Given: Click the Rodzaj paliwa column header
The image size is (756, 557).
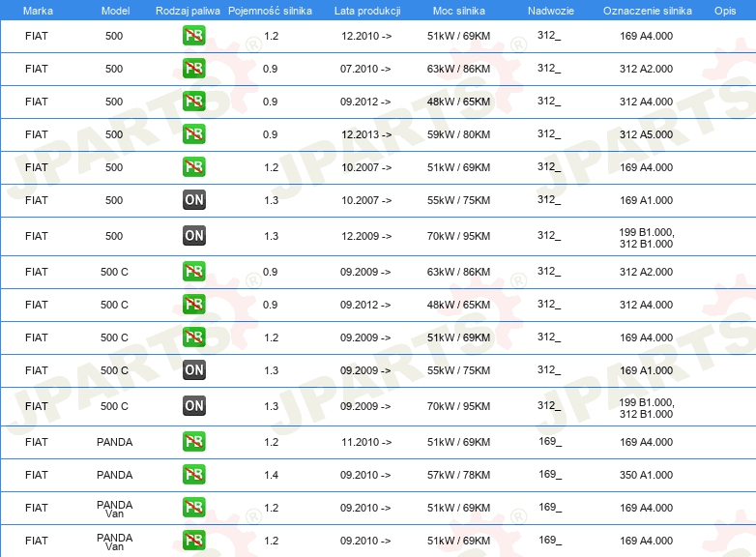Looking at the screenshot, I should point(188,11).
